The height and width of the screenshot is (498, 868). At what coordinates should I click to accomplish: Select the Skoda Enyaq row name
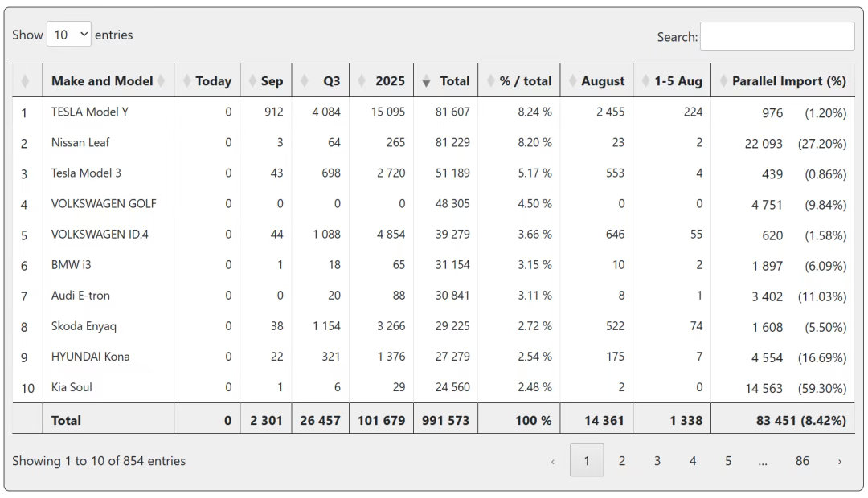tap(84, 326)
